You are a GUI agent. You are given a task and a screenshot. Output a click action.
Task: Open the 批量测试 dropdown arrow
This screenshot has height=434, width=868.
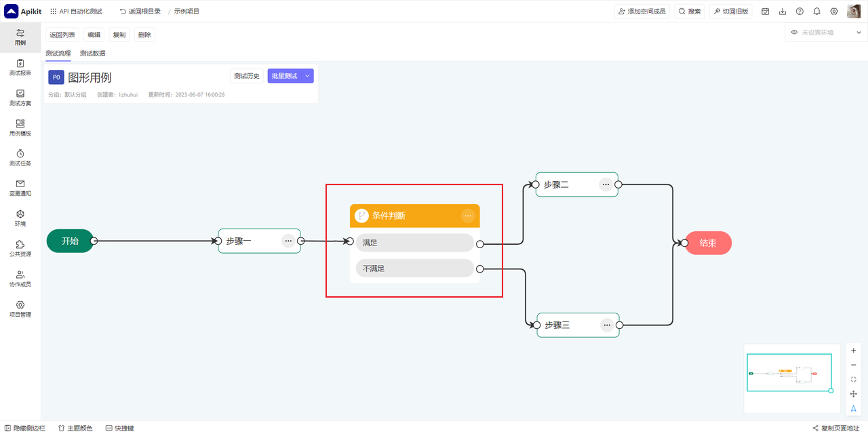(x=307, y=76)
